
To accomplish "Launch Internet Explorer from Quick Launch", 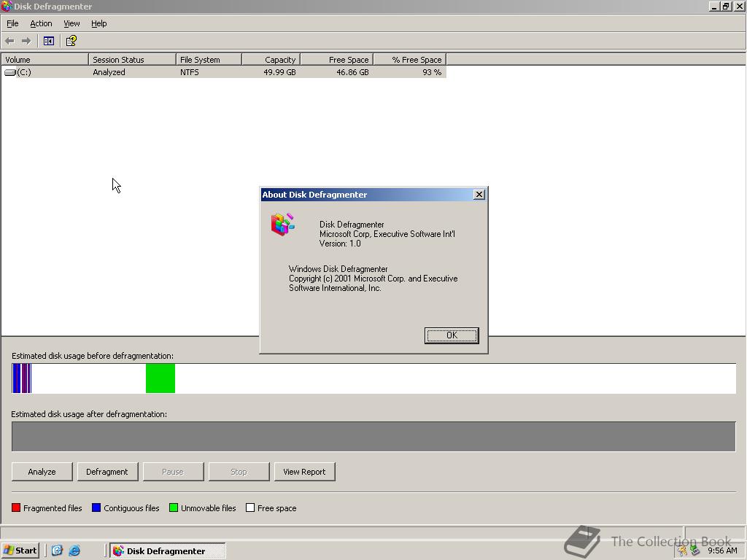I will [x=74, y=551].
